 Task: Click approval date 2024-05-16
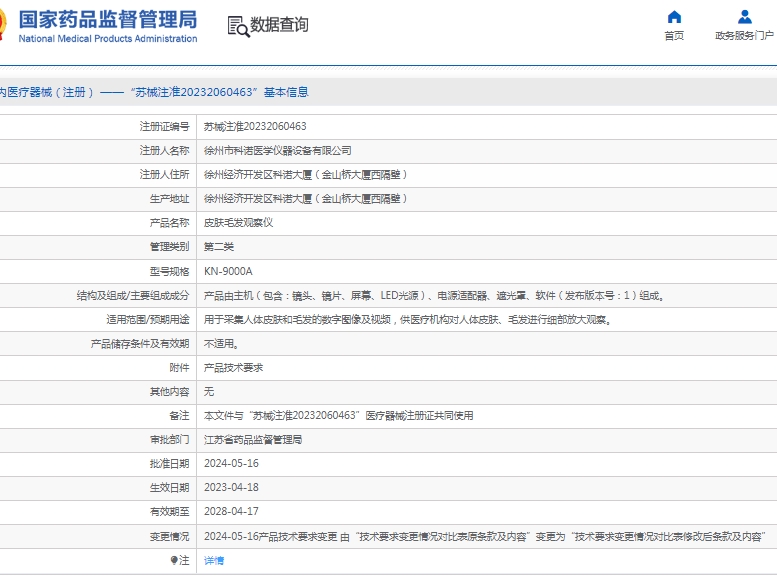click(x=231, y=464)
